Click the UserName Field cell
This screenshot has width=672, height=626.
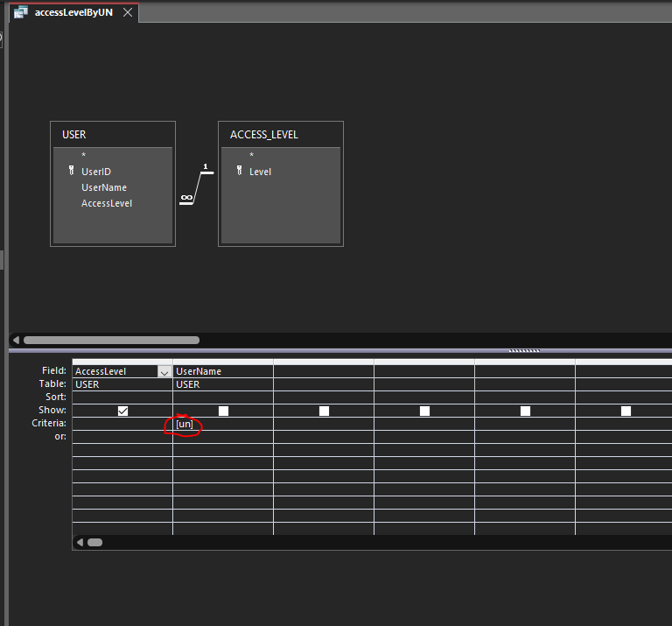click(x=223, y=371)
